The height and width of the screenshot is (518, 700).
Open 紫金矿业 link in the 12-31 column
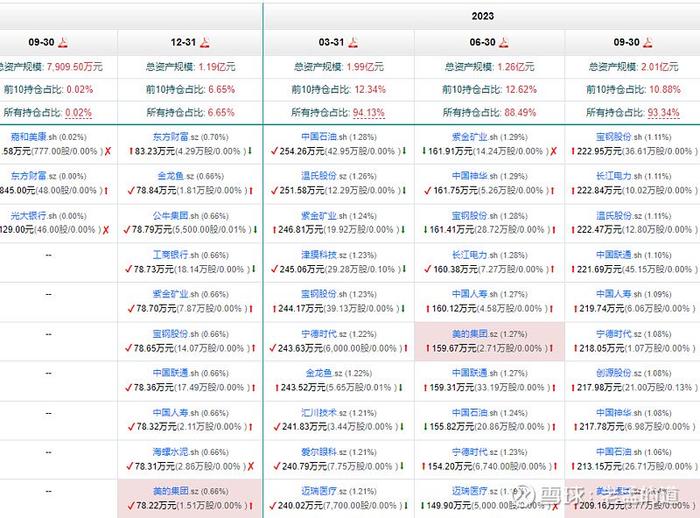click(171, 294)
